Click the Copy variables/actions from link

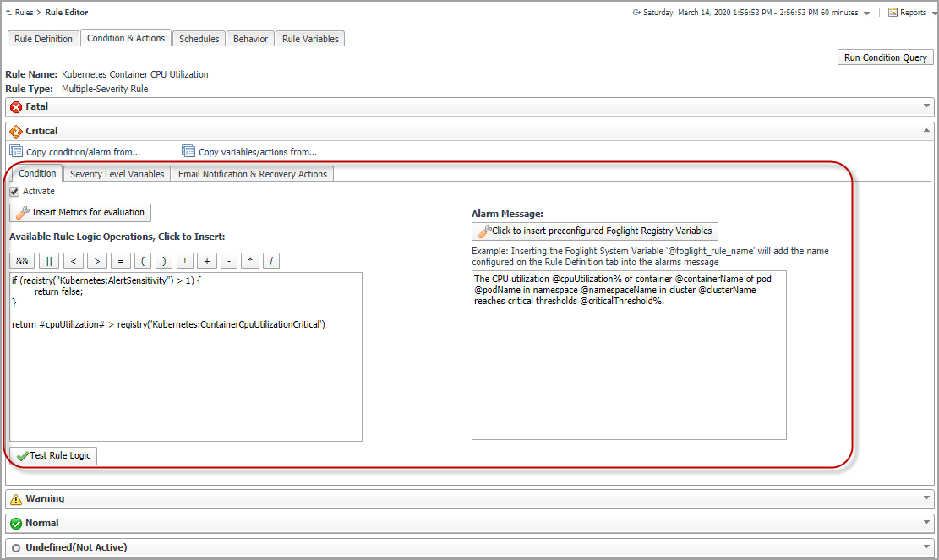click(258, 152)
